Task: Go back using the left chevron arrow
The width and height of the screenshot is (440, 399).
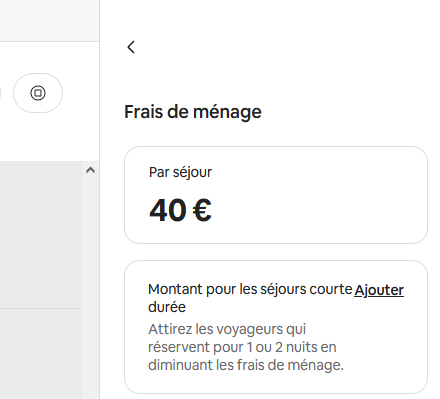Action: [131, 47]
